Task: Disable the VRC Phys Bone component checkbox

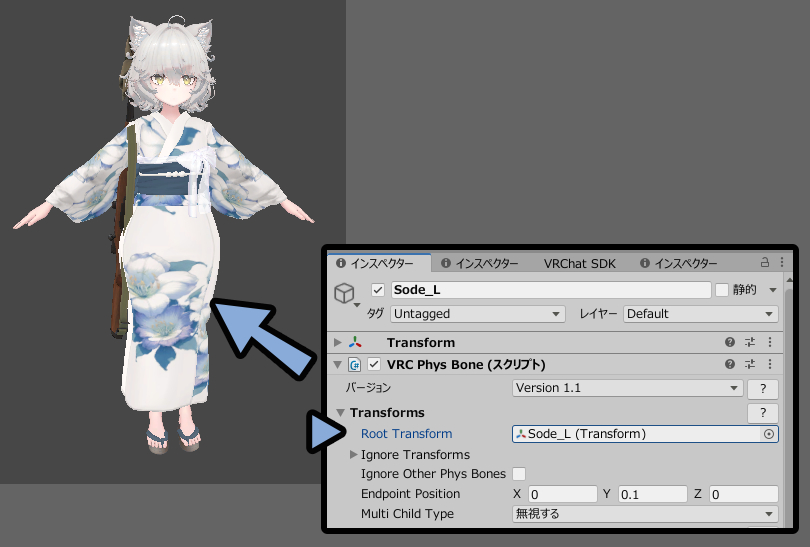Action: coord(374,364)
